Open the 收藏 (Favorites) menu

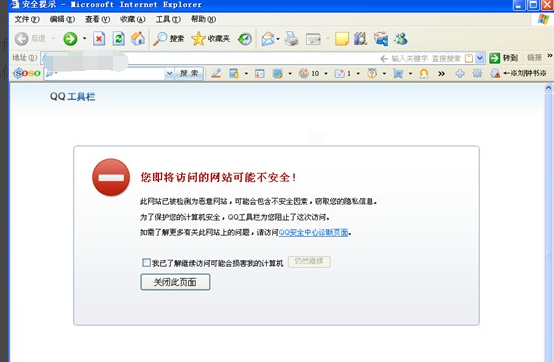132,19
